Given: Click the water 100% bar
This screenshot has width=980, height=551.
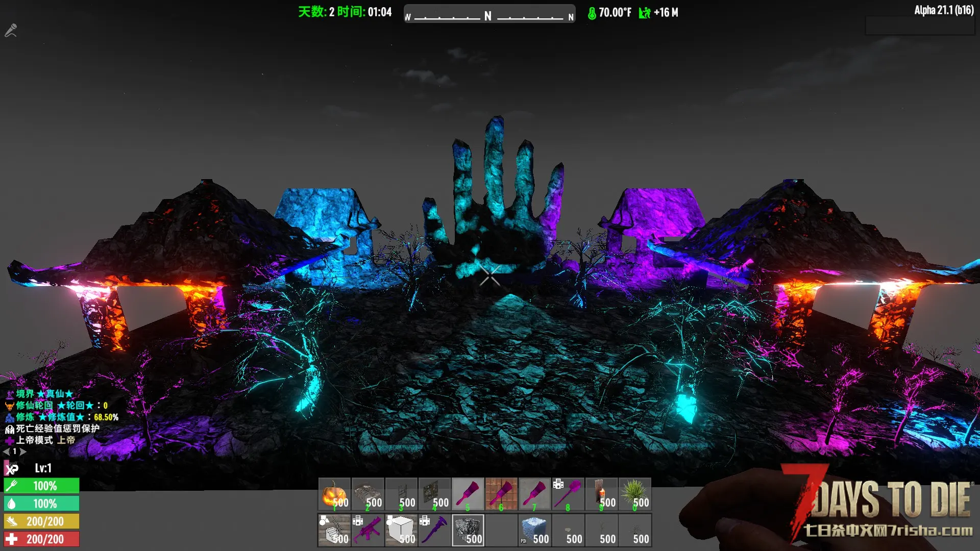Looking at the screenshot, I should click(x=42, y=504).
